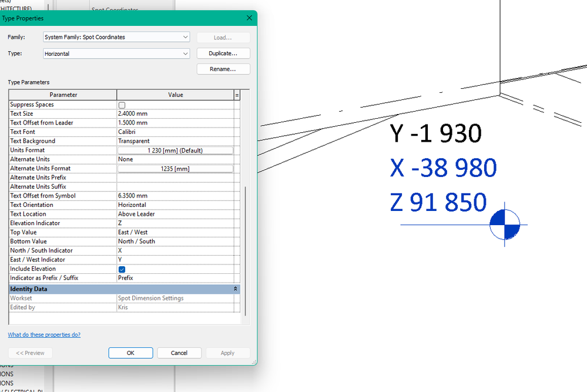Click the OK button
The image size is (587, 392).
click(130, 353)
